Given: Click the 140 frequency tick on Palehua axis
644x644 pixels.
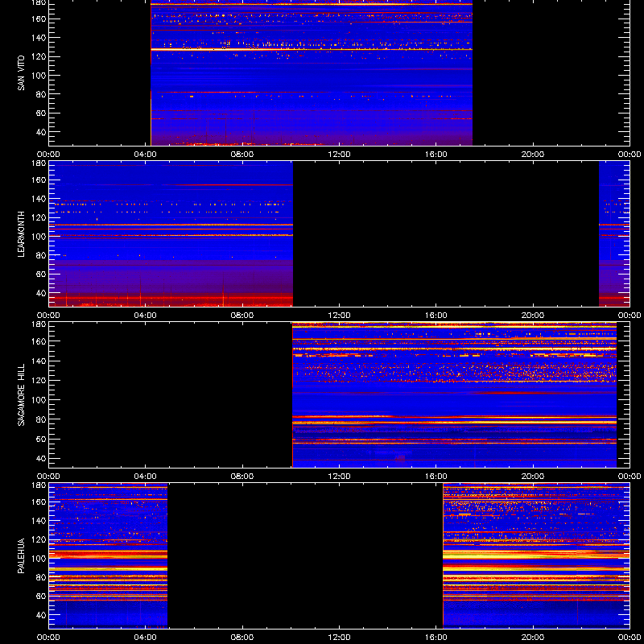Looking at the screenshot, I should point(39,521).
